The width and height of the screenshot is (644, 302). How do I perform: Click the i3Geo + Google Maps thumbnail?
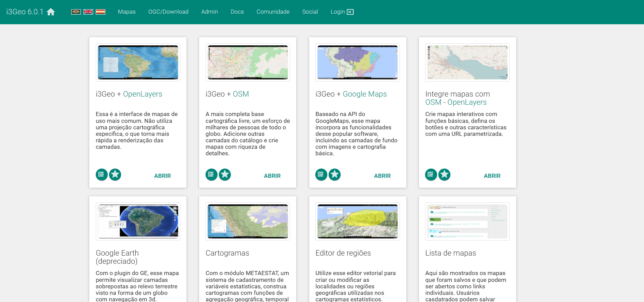click(358, 62)
